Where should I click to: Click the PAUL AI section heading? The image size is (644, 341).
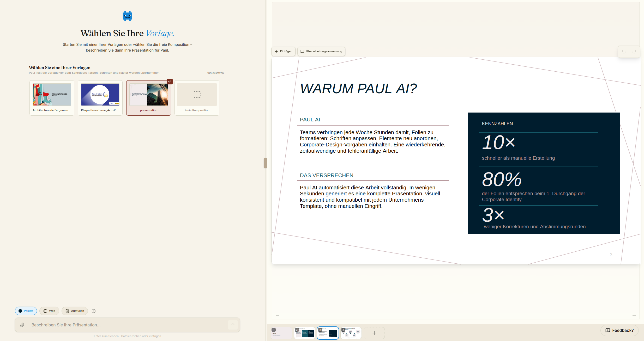tap(310, 120)
